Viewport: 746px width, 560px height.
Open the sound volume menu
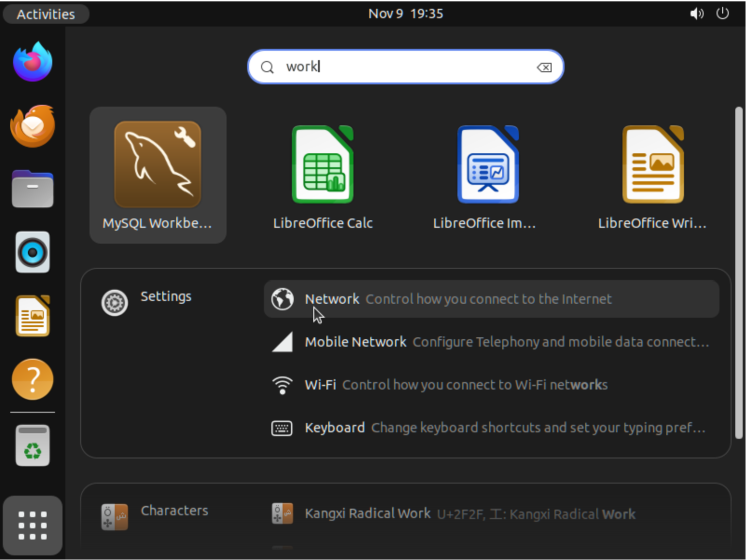(x=697, y=14)
